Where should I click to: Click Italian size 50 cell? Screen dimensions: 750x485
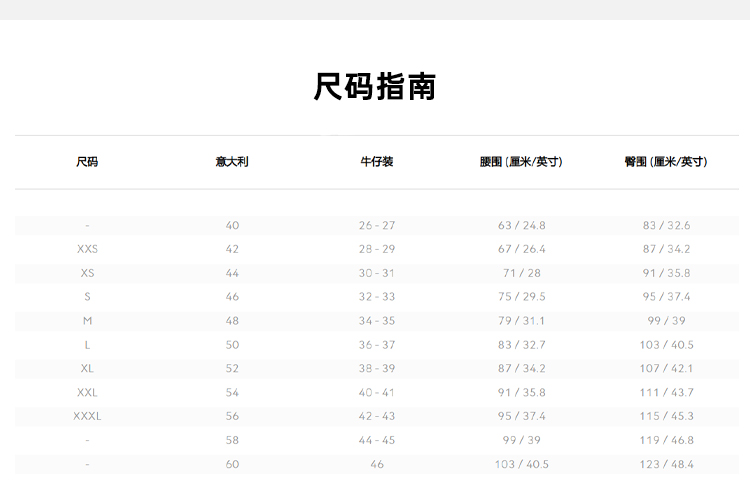pos(232,345)
